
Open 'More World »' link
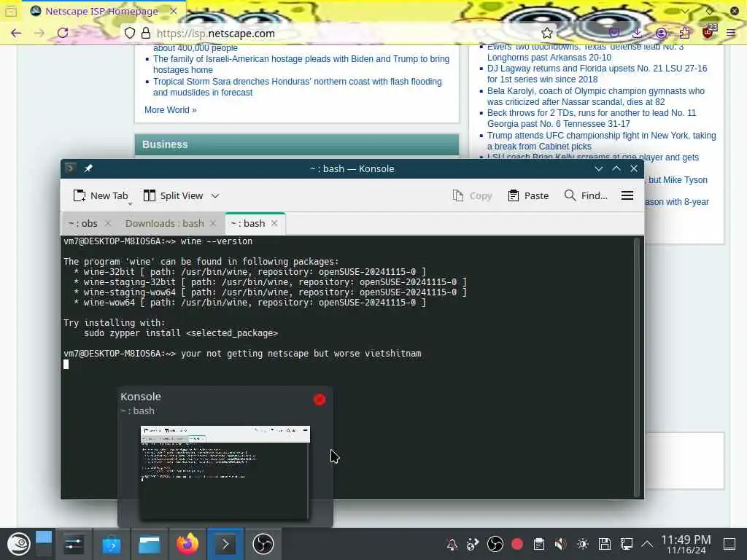[170, 110]
